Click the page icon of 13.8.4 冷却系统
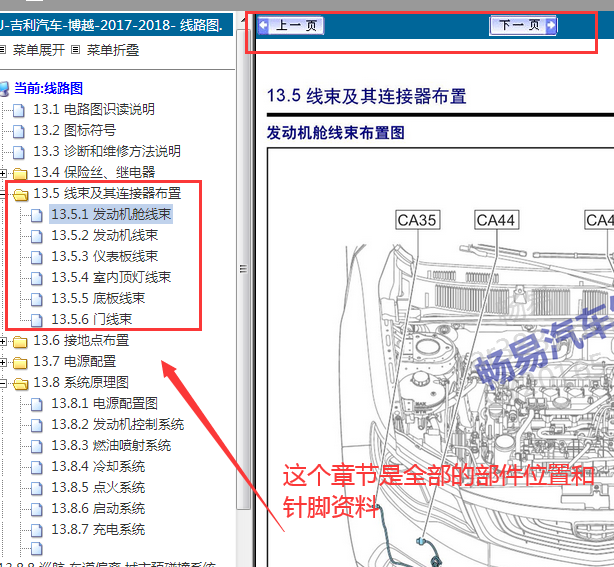Image resolution: width=614 pixels, height=567 pixels. click(36, 467)
